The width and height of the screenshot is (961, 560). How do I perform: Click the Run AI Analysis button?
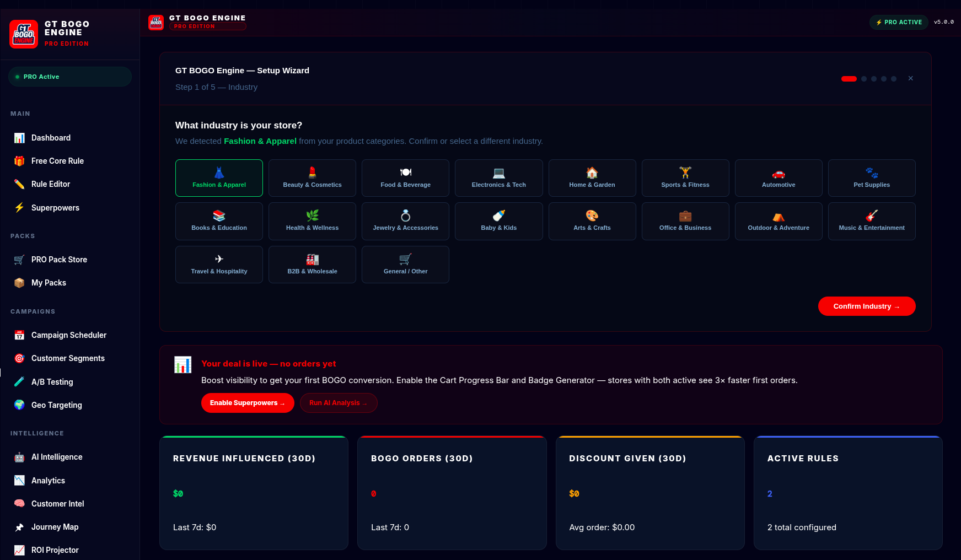pyautogui.click(x=339, y=403)
